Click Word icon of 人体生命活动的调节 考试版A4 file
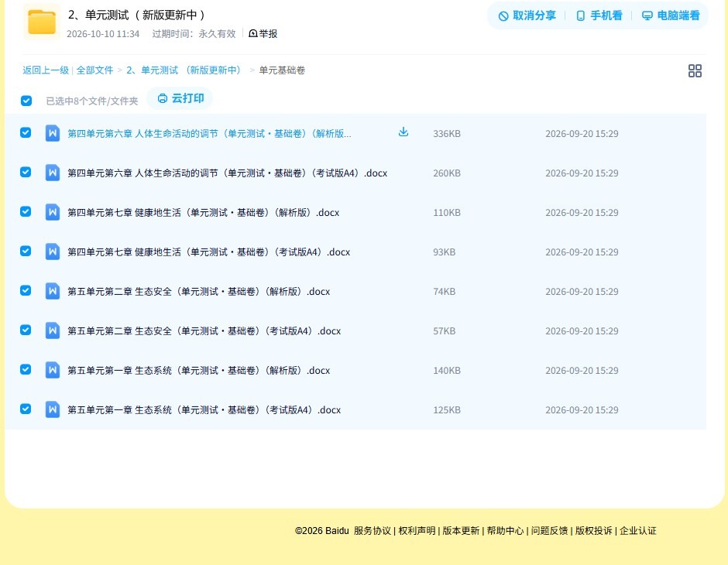This screenshot has height=565, width=728. (53, 173)
